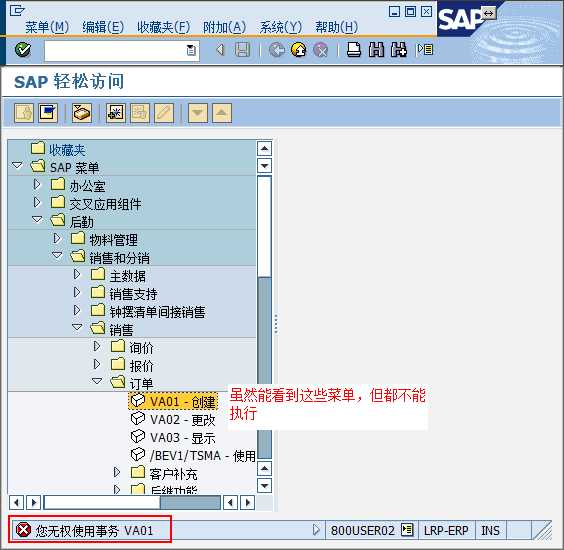The height and width of the screenshot is (550, 564).
Task: Click the tree scroll up arrow at top
Action: coord(264,149)
